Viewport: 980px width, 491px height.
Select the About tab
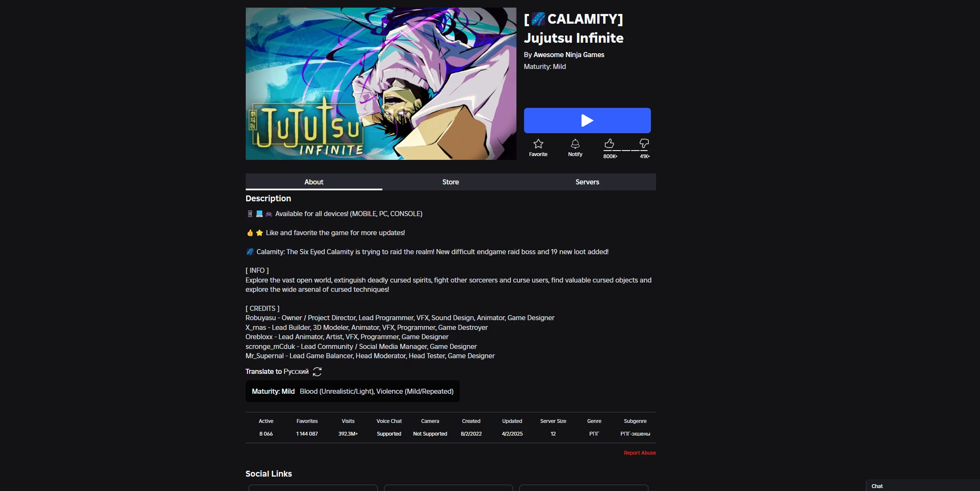(314, 182)
